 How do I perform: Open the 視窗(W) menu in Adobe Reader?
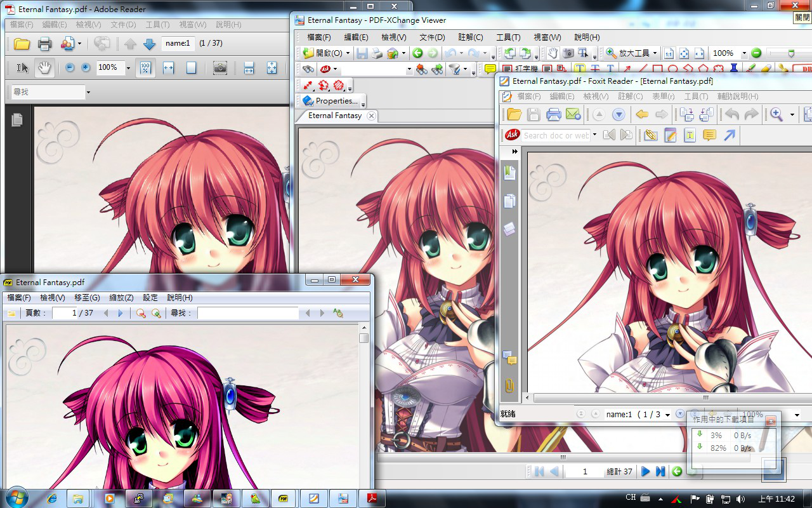point(192,25)
